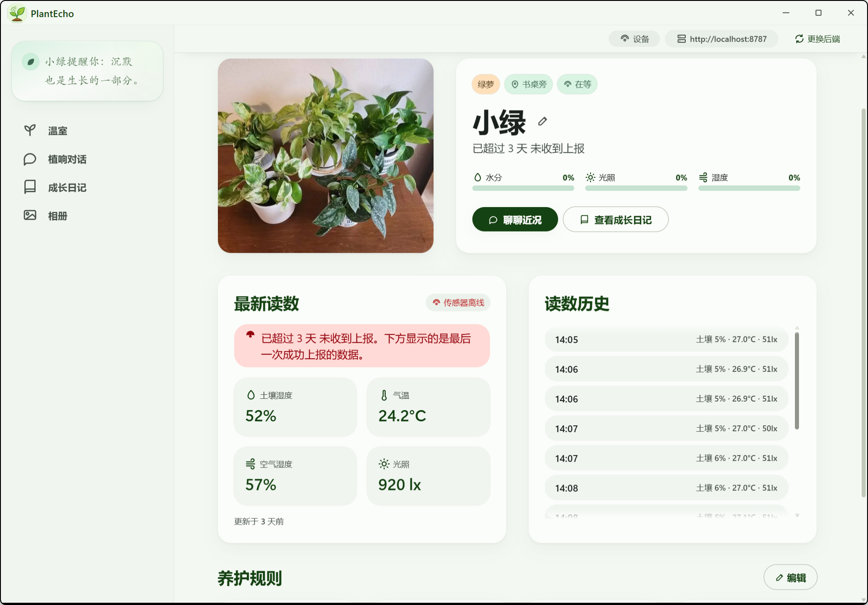Screen dimensions: 868x605
Task: Click the 更新于 3 天前 text
Action: 259,522
